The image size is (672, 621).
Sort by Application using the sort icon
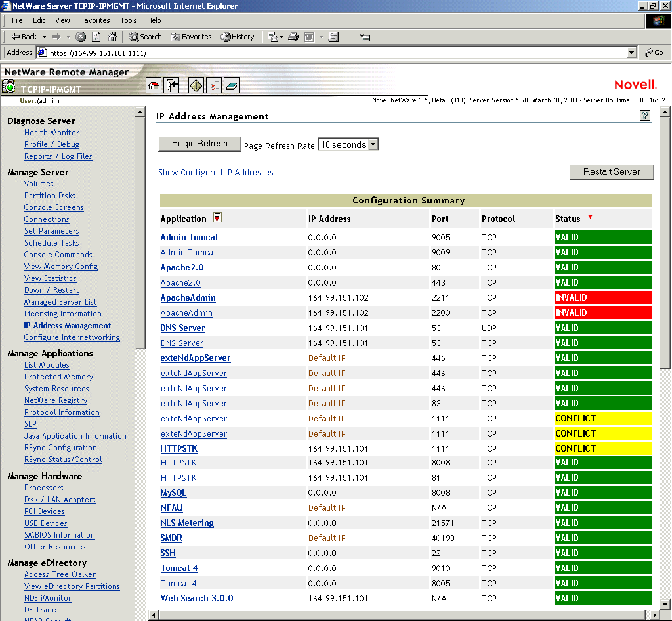218,218
